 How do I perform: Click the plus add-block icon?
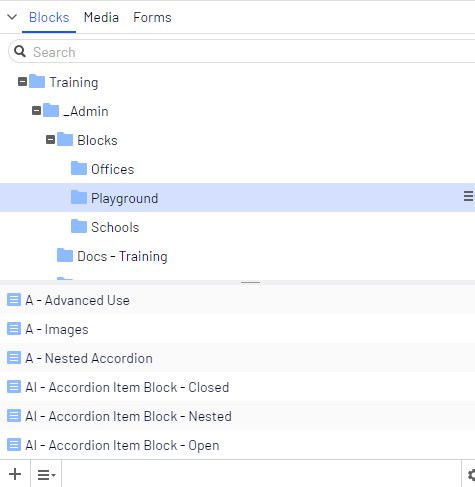[x=15, y=474]
